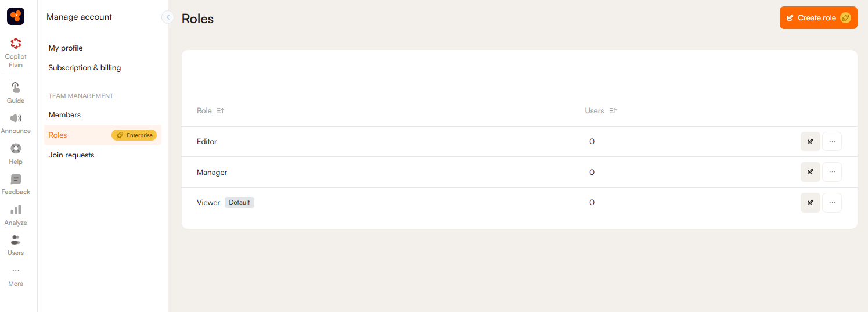Click the app logo at top left
868x312 pixels.
16,17
